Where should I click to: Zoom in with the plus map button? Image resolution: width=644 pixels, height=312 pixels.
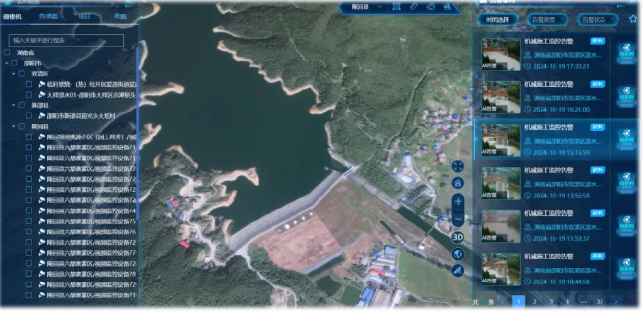[458, 201]
